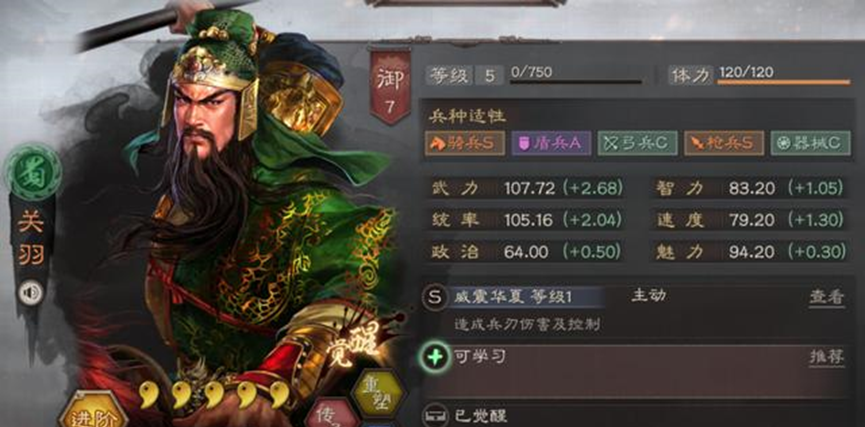Select the S rank skill icon
Screen dimensions: 865x427
[435, 298]
